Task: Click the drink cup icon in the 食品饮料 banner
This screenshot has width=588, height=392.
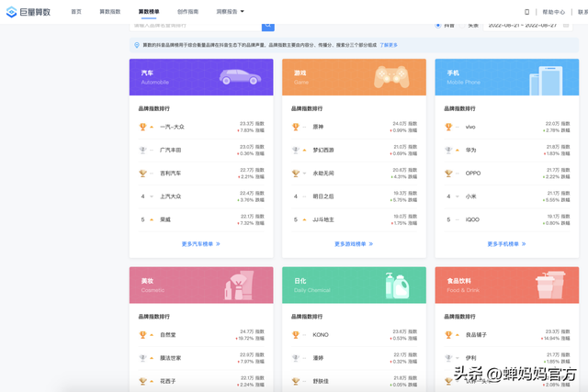Action: pyautogui.click(x=550, y=285)
